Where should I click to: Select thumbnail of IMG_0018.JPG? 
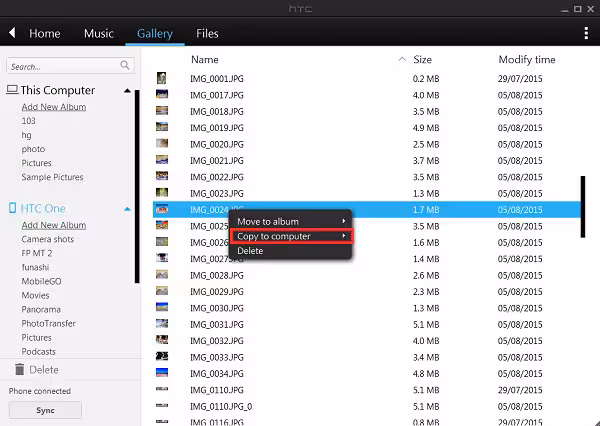coord(162,111)
